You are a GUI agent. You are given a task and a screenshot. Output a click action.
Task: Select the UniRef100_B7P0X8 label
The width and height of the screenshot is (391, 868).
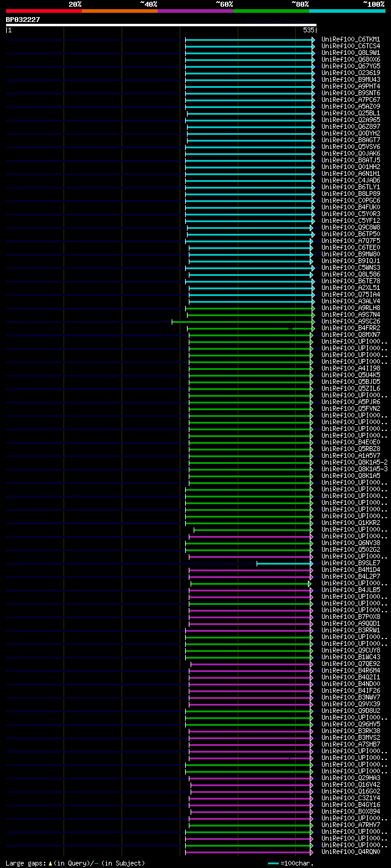[x=351, y=617]
